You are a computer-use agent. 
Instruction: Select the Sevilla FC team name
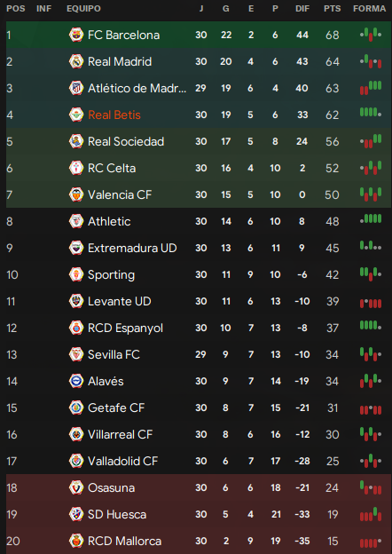(114, 354)
